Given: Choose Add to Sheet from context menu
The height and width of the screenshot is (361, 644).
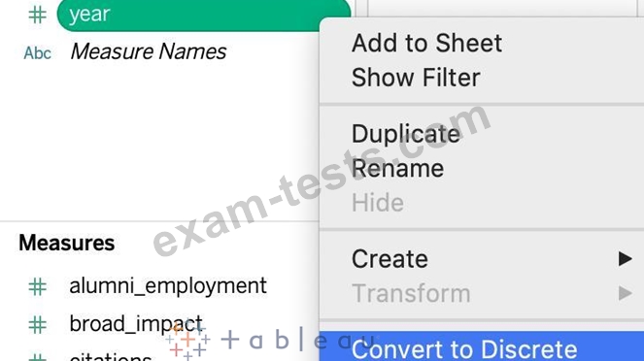Looking at the screenshot, I should click(426, 43).
